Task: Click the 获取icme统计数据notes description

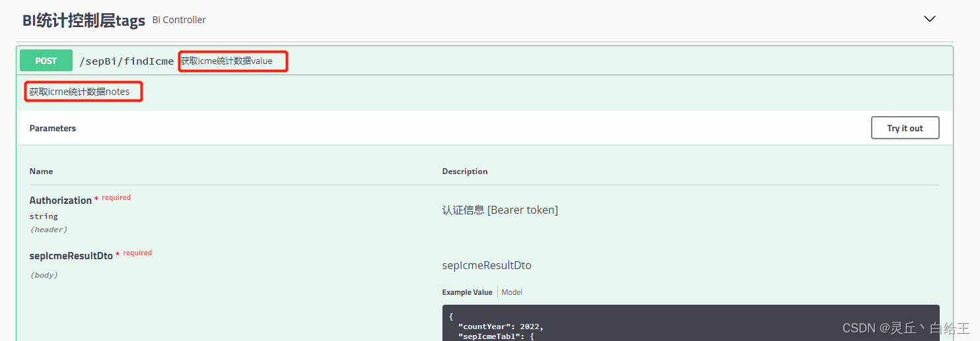Action: pyautogui.click(x=79, y=92)
